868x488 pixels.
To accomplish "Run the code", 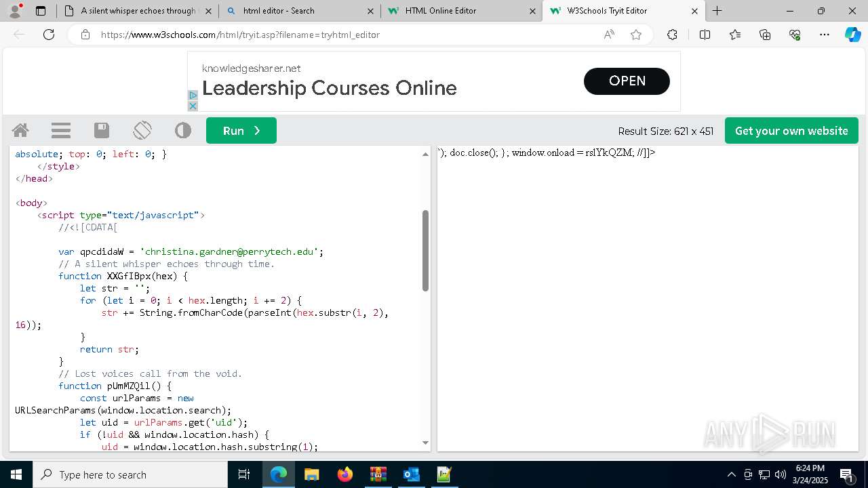I will 241,131.
